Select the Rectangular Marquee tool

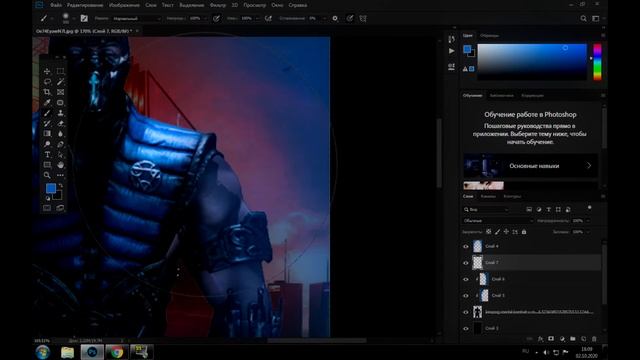pyautogui.click(x=60, y=71)
